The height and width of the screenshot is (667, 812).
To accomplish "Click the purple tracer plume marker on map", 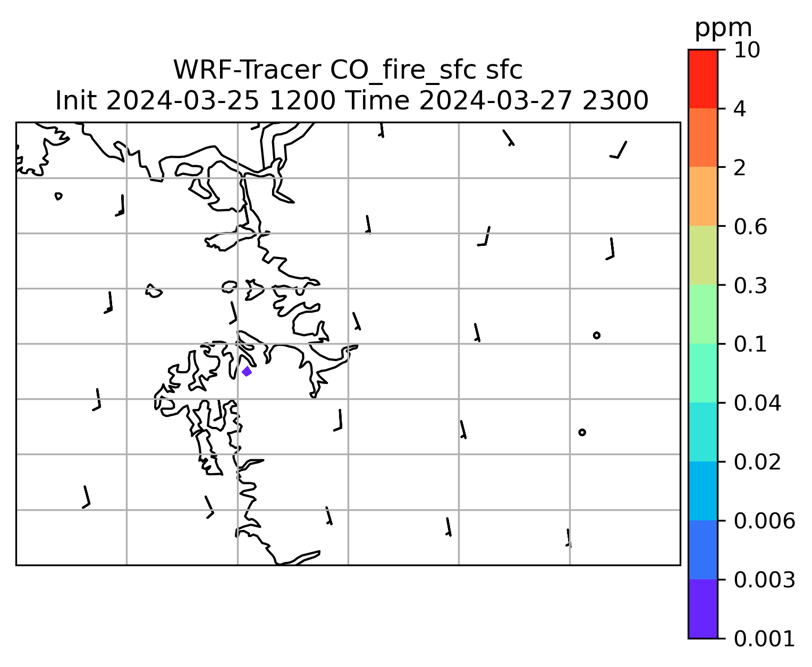I will click(247, 372).
